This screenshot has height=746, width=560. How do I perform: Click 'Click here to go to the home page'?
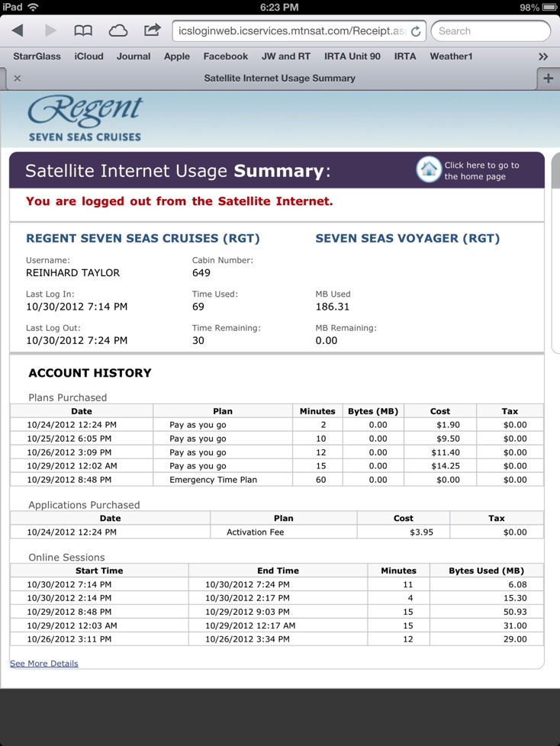(481, 171)
